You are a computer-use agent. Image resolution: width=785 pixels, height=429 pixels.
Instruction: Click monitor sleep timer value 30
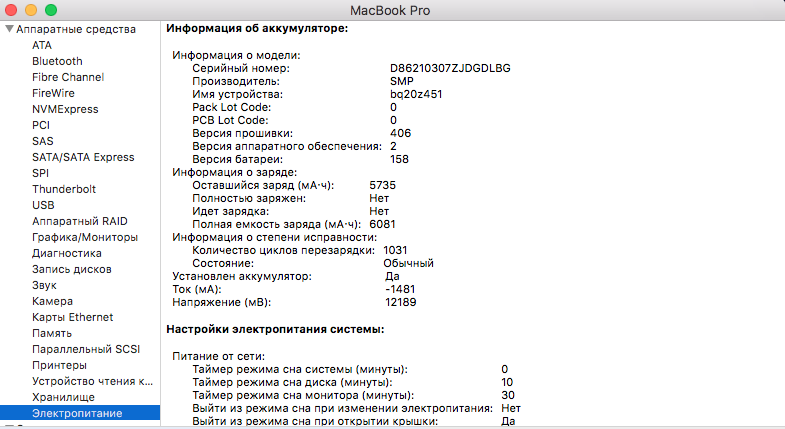tap(508, 395)
